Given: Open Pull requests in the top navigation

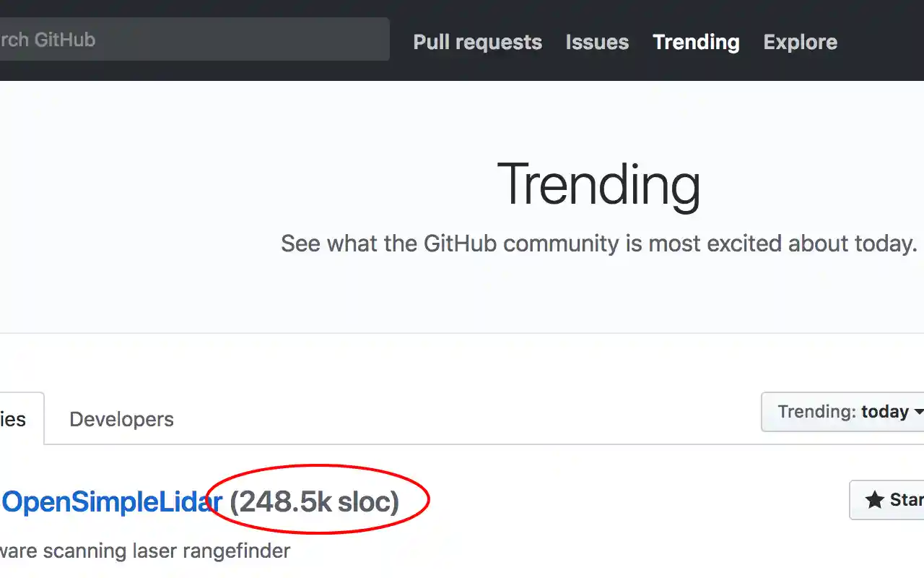Looking at the screenshot, I should [x=477, y=42].
